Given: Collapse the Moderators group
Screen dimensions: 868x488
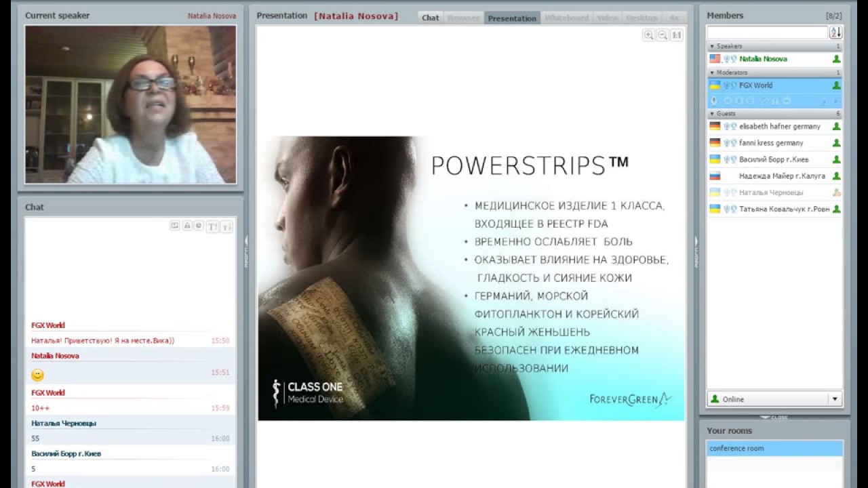Looking at the screenshot, I should pos(712,73).
